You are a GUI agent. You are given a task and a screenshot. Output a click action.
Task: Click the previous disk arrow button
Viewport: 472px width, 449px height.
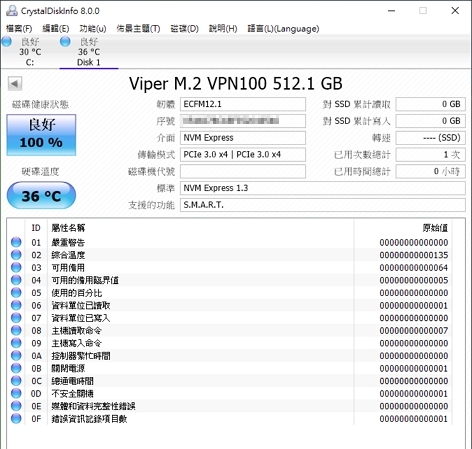tap(15, 83)
